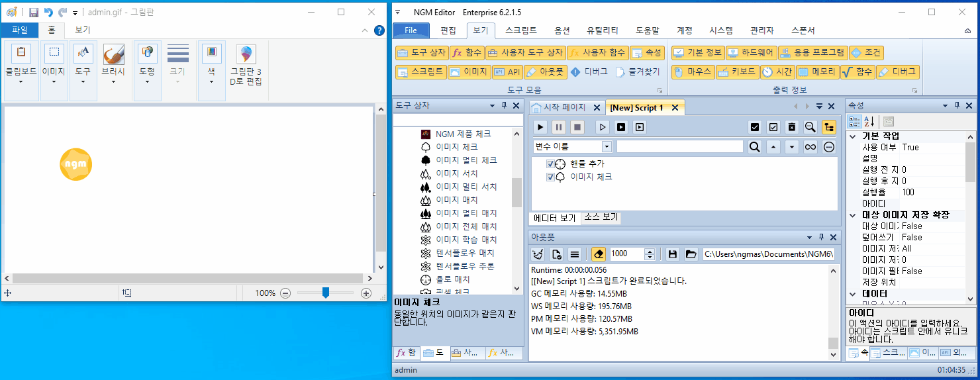Image resolution: width=980 pixels, height=380 pixels.
Task: Expand the 브러시 dropdown in Paint
Action: [x=113, y=71]
